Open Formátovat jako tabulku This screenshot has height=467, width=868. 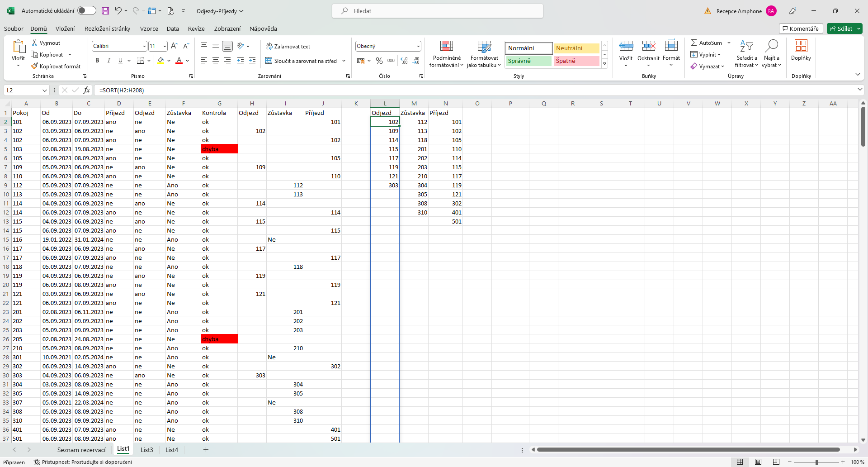[x=484, y=54]
